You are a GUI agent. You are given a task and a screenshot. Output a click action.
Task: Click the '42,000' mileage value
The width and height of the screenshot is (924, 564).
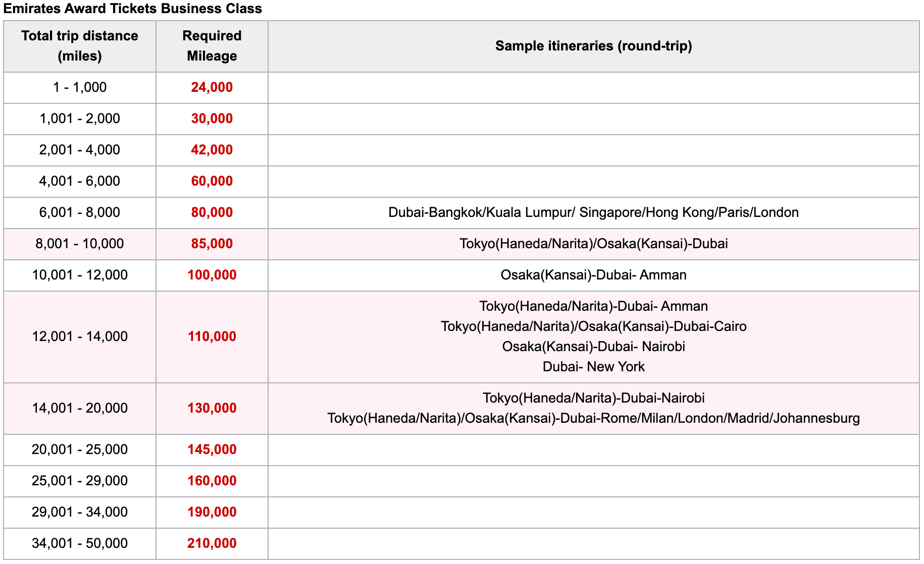pyautogui.click(x=212, y=150)
